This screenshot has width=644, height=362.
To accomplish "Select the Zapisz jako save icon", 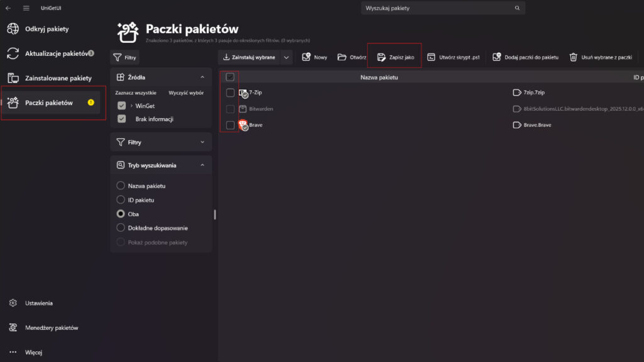I will (381, 56).
